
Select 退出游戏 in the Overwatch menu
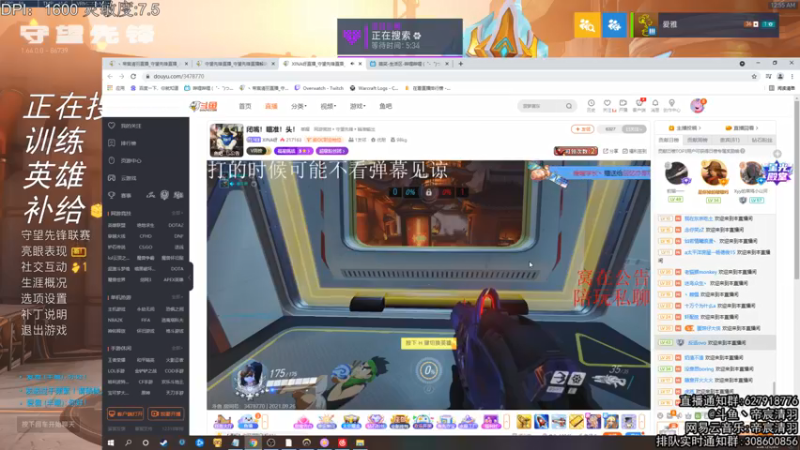[44, 330]
